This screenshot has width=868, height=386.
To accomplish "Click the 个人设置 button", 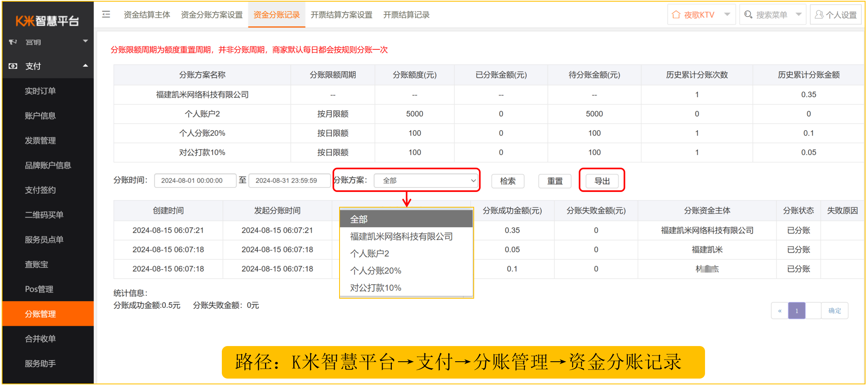I will (x=835, y=15).
